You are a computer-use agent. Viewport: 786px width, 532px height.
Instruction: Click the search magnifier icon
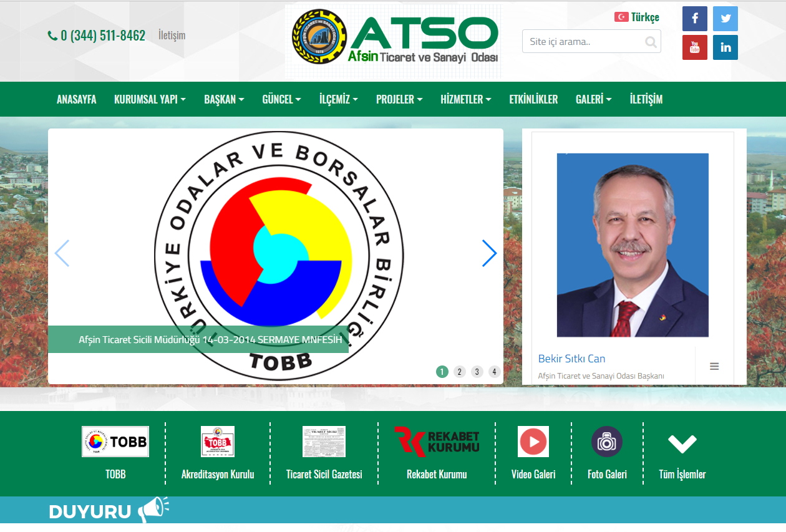coord(651,42)
